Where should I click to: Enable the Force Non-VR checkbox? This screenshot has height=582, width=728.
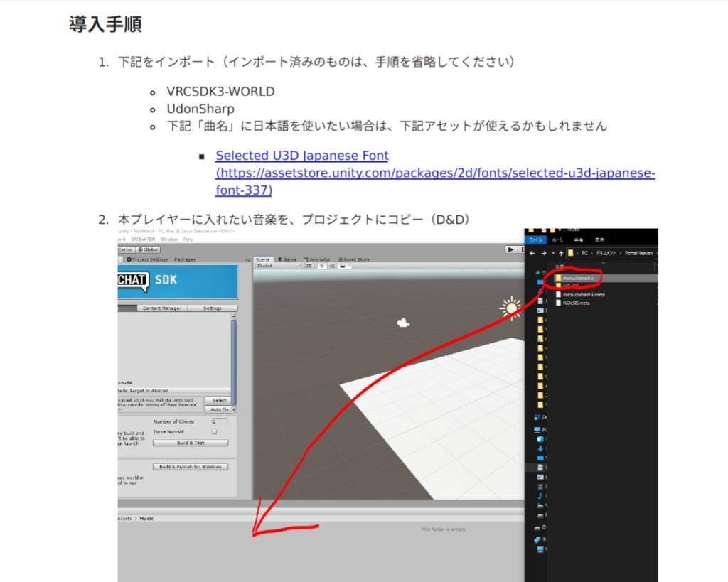[x=215, y=431]
